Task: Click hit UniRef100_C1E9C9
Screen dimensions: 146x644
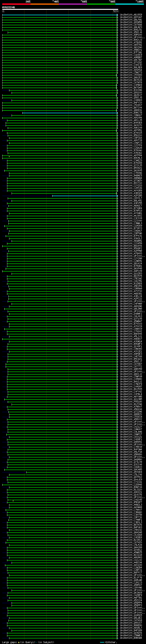Action: pos(131,55)
